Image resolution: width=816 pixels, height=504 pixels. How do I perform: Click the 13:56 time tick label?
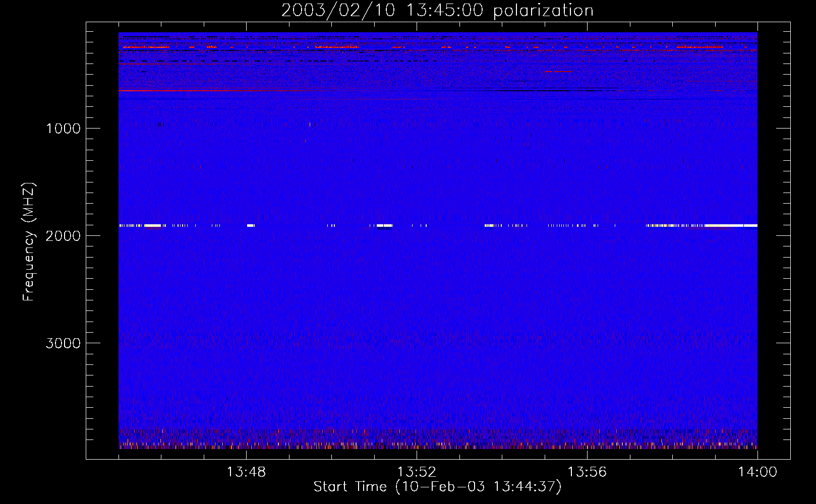point(587,472)
